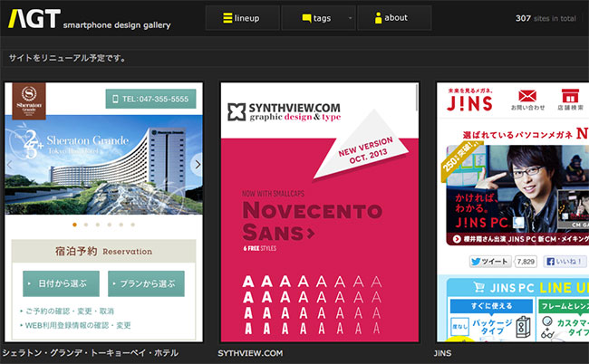Click the プランから選ぶ button
This screenshot has height=364, width=589.
146,283
